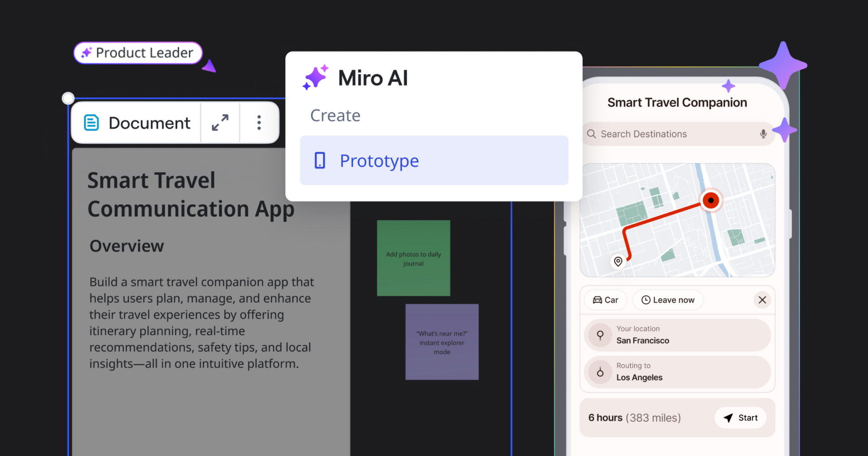Dismiss the route options with the X

[762, 300]
